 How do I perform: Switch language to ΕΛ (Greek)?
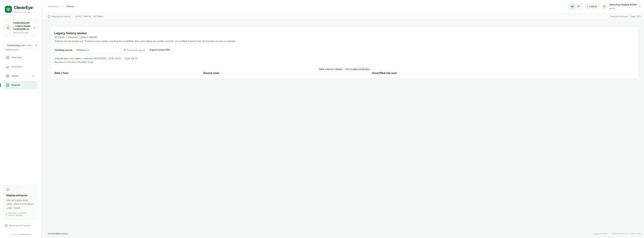pyautogui.click(x=579, y=7)
